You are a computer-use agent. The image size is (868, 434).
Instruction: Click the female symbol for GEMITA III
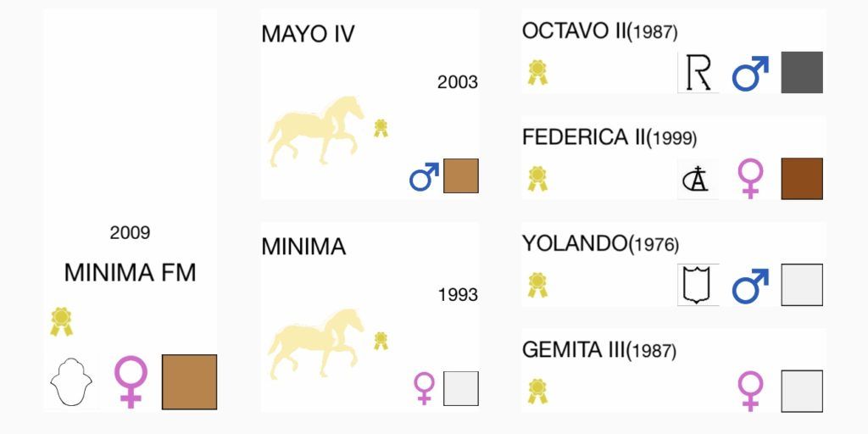coord(750,392)
